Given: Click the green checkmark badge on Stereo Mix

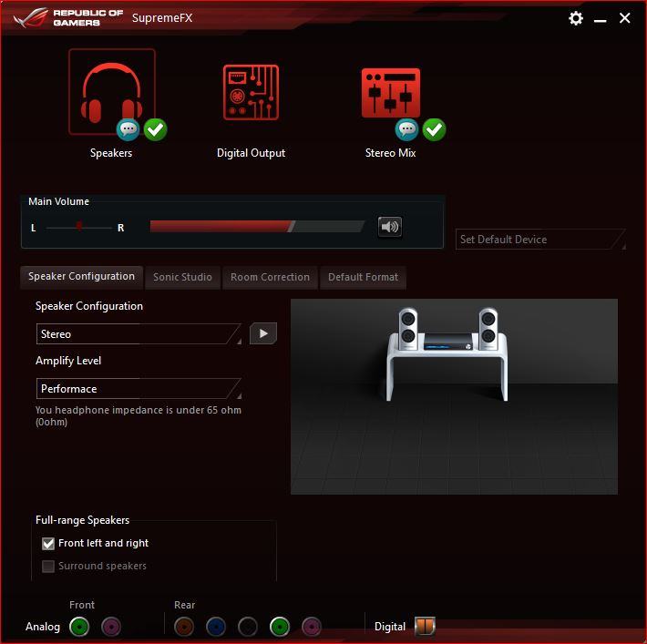Looking at the screenshot, I should (434, 129).
